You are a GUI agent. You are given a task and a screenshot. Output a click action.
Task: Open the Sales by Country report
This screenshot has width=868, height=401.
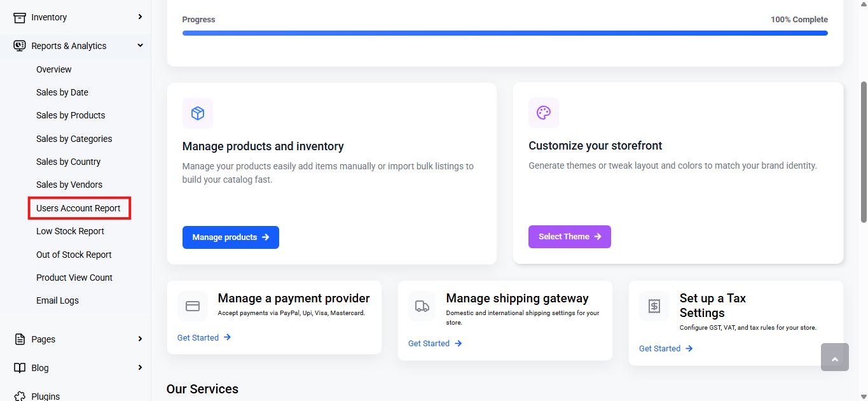coord(68,162)
